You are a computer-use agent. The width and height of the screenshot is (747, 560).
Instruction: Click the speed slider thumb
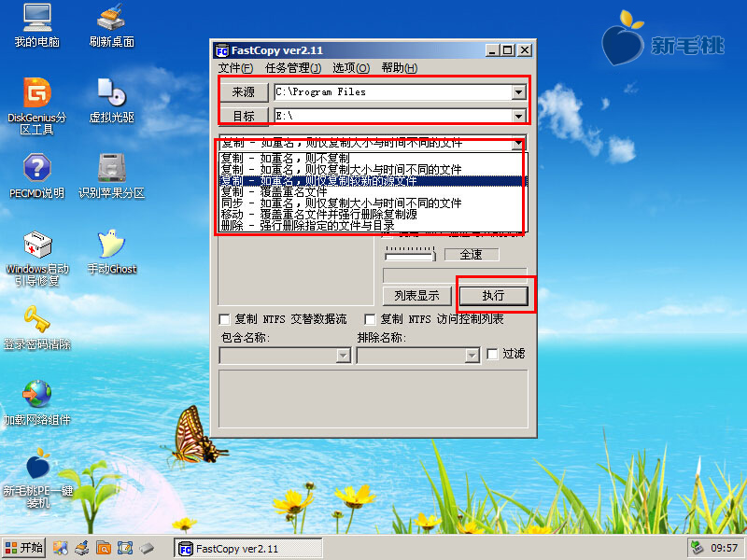point(433,256)
